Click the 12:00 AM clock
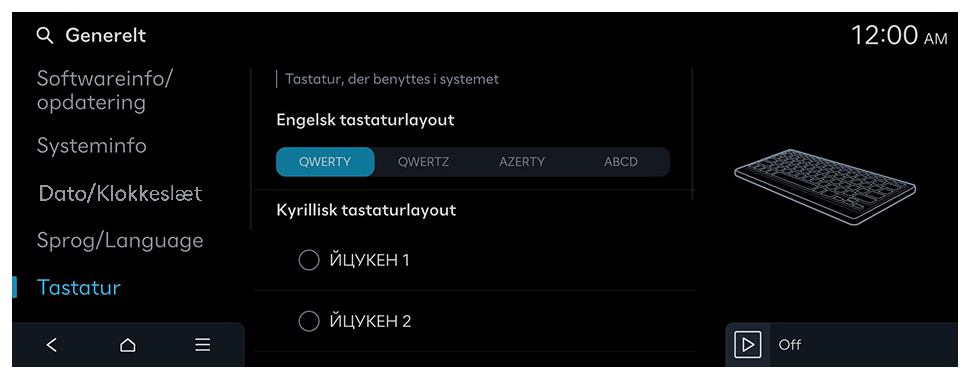The image size is (970, 379). click(x=899, y=35)
